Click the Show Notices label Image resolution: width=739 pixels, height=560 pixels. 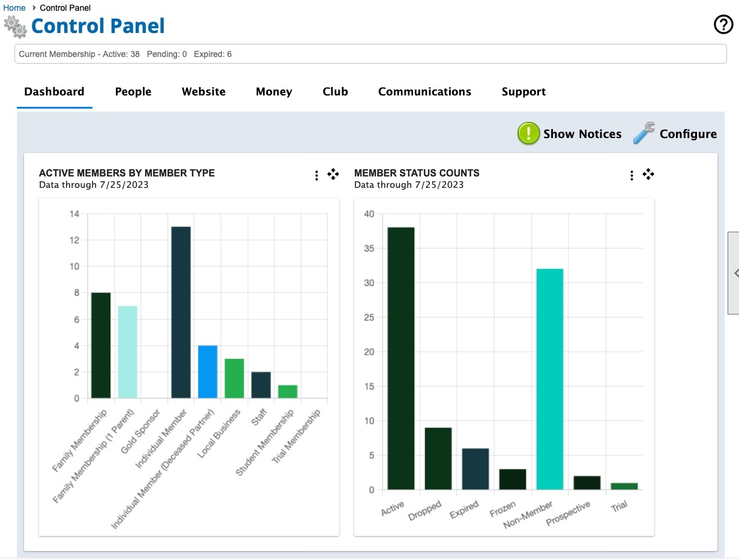pos(582,134)
